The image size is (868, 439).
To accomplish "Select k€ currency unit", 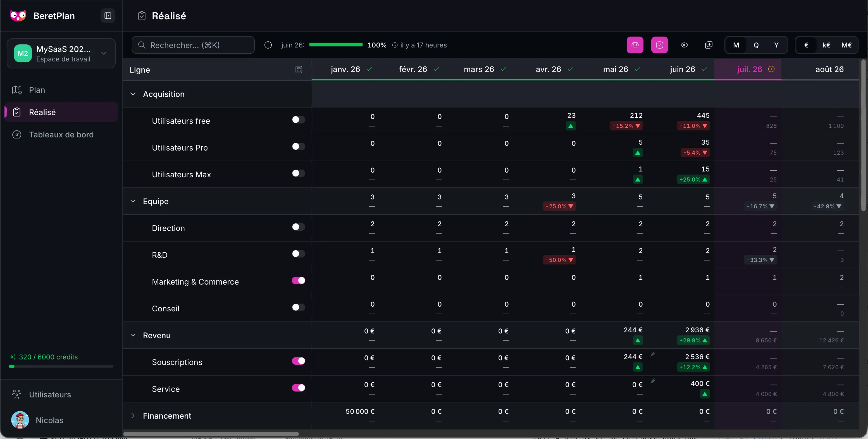I will (826, 45).
